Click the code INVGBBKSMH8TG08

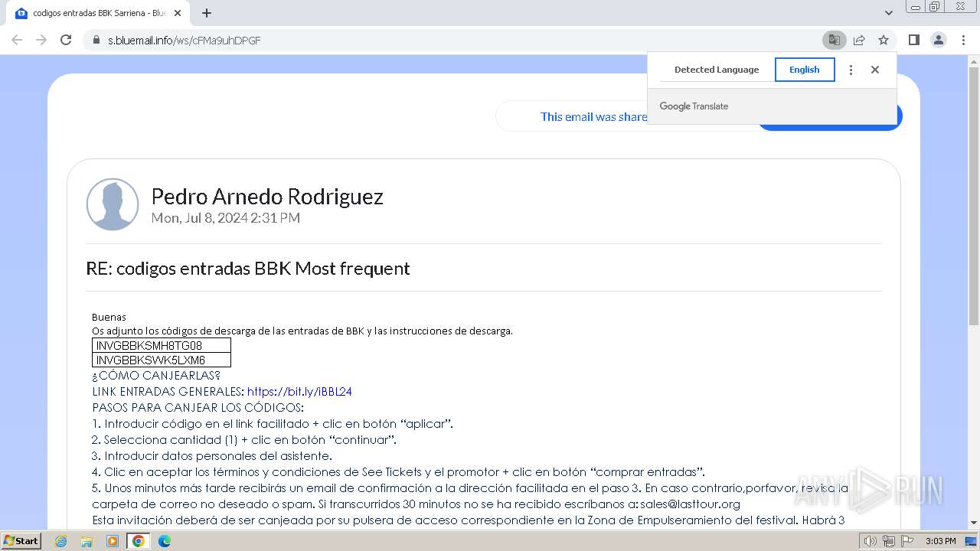click(149, 346)
